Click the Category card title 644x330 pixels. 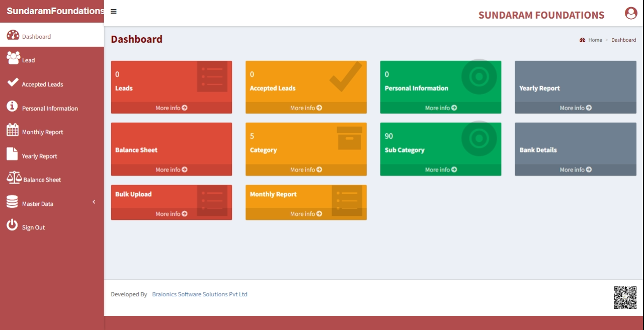pyautogui.click(x=264, y=150)
